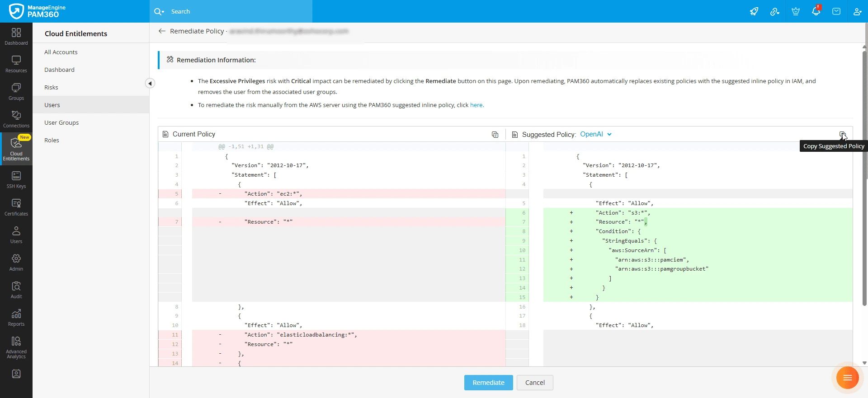Image resolution: width=868 pixels, height=398 pixels.
Task: Collapse the Cloud Entitlements side panel
Action: (150, 83)
